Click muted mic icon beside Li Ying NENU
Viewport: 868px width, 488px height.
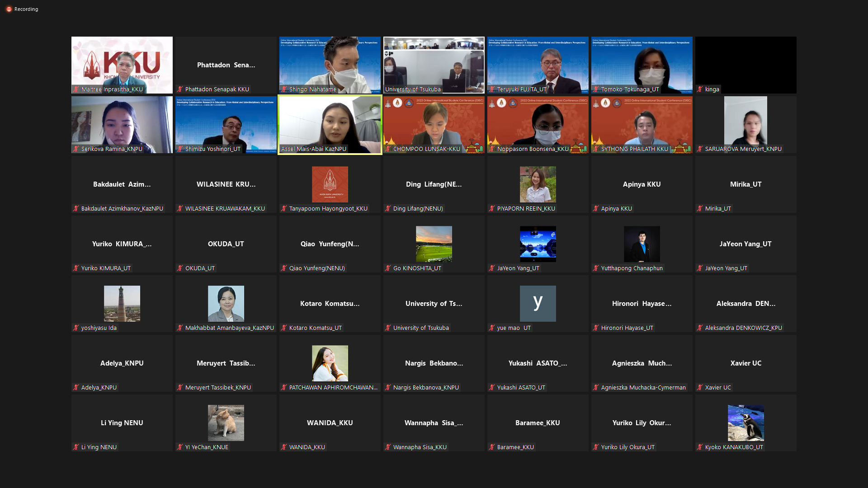pyautogui.click(x=76, y=447)
